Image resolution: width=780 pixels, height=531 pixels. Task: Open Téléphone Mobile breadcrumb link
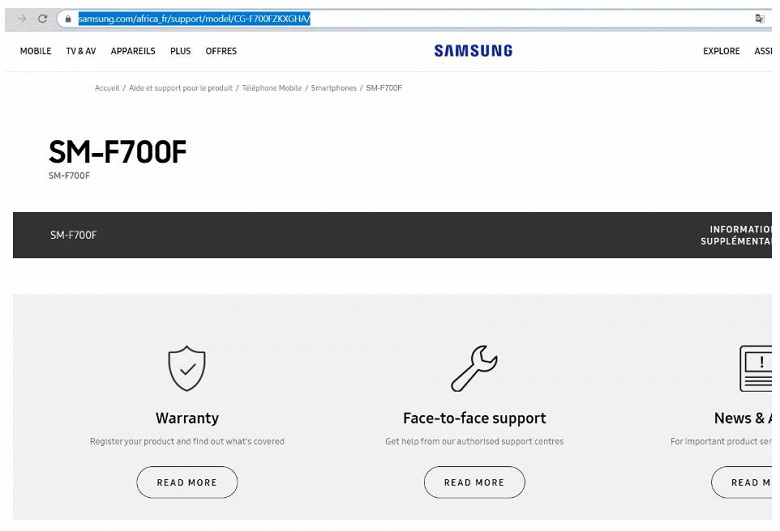(x=271, y=88)
